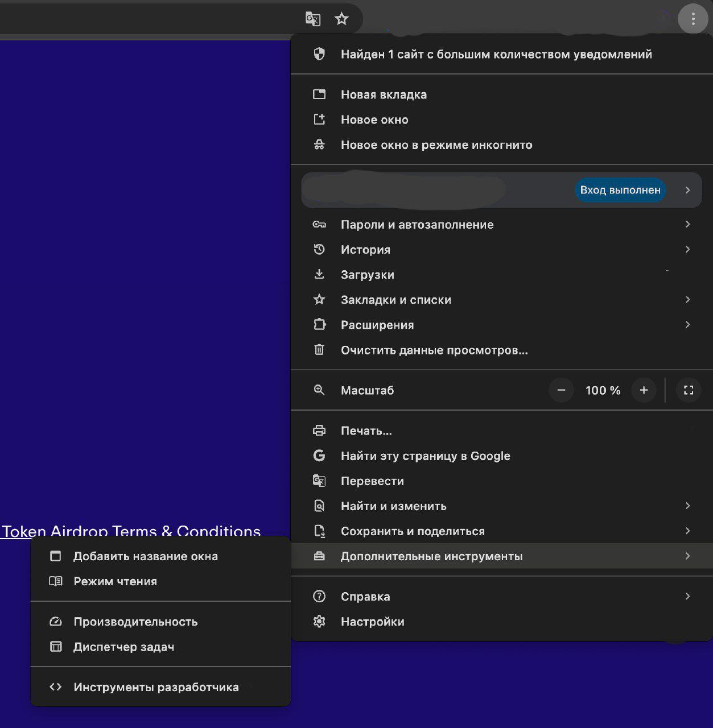Expand the История submenu arrow
Image resolution: width=713 pixels, height=728 pixels.
[x=687, y=249]
